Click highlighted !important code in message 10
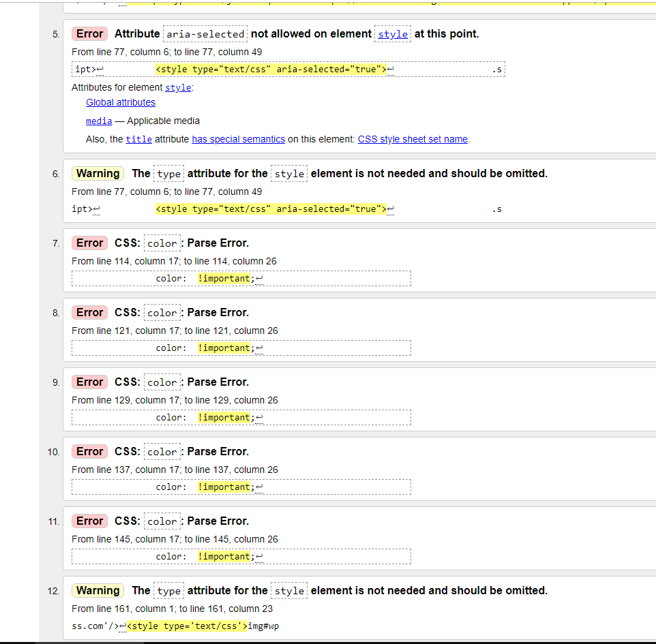This screenshot has height=644, width=656. tap(224, 487)
